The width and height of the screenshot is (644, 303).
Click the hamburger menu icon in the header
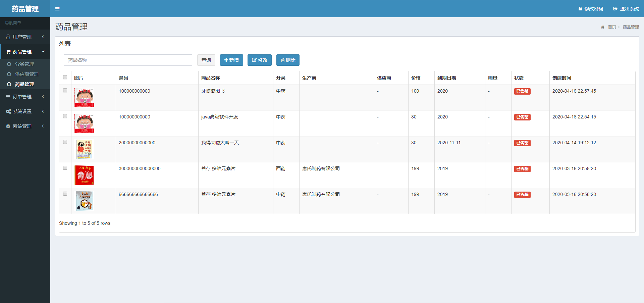57,9
